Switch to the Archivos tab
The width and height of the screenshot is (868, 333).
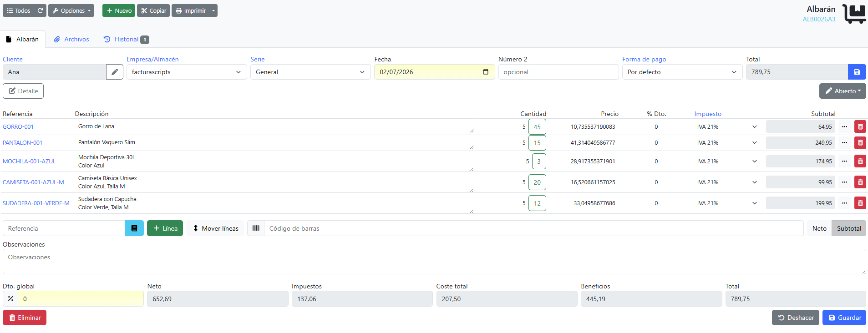71,39
